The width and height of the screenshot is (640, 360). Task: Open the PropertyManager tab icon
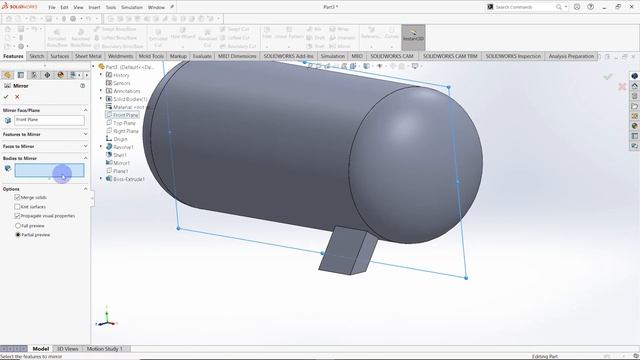[x=21, y=75]
